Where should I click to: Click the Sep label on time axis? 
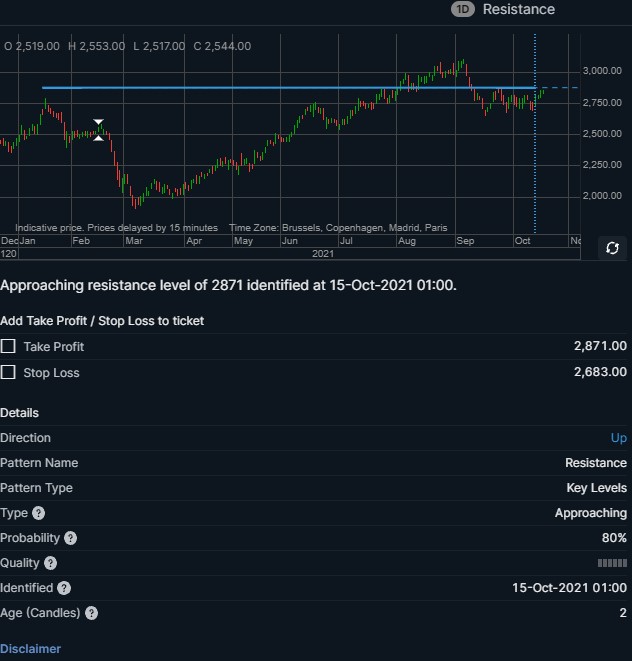point(465,241)
